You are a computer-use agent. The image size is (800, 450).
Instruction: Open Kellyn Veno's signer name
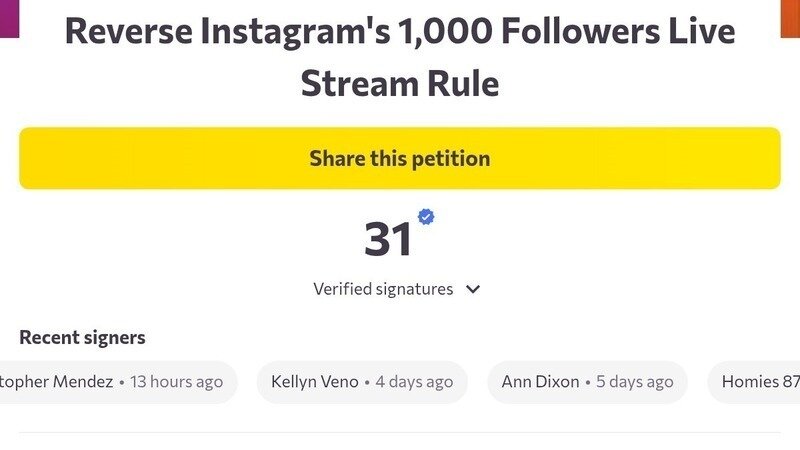coord(315,382)
